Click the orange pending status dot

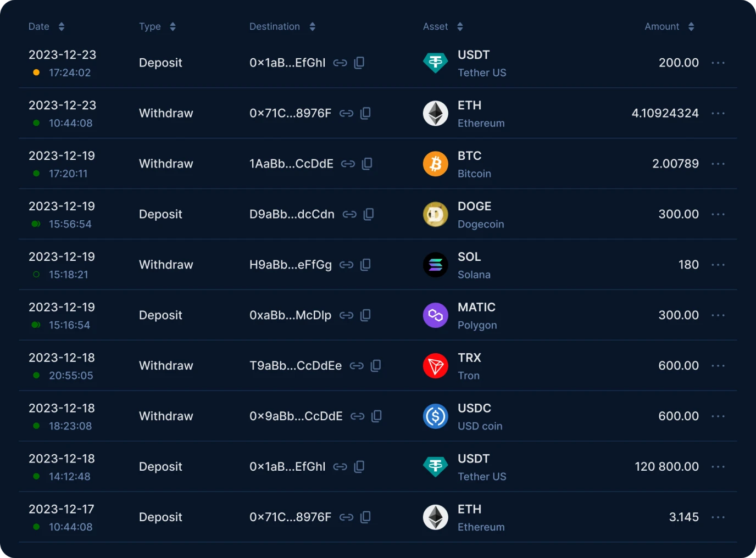click(x=36, y=72)
